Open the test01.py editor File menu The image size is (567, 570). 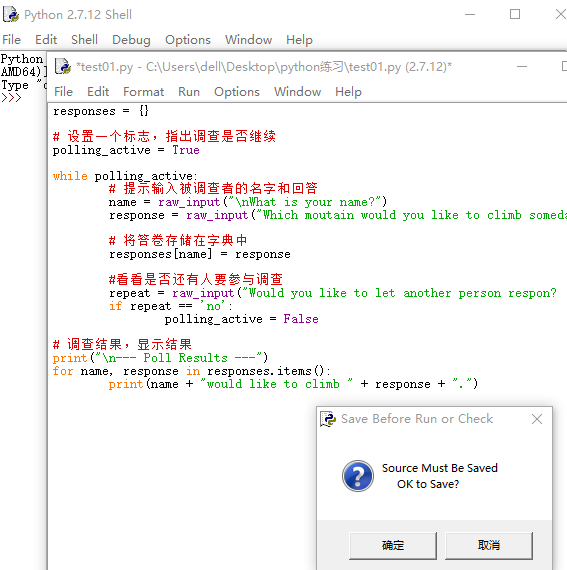pos(64,92)
